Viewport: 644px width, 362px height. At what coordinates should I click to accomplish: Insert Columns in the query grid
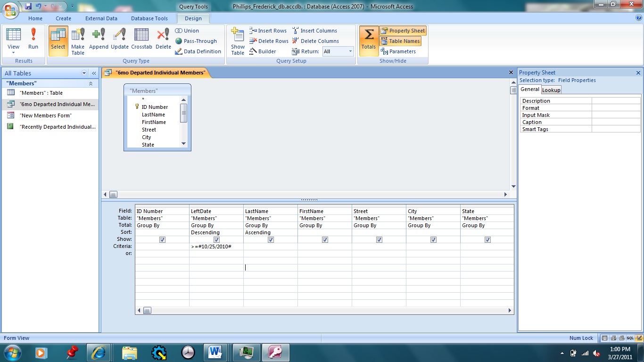tap(314, 31)
